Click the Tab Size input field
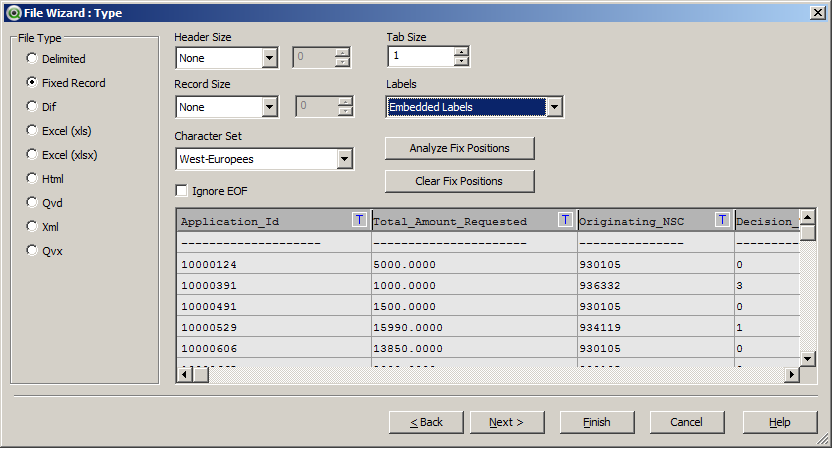 [x=420, y=57]
